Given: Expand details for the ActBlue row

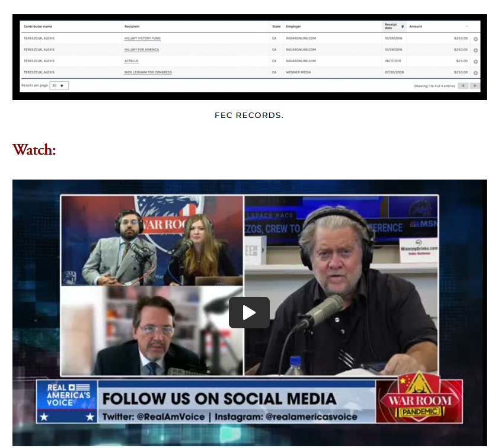Looking at the screenshot, I should tap(476, 62).
